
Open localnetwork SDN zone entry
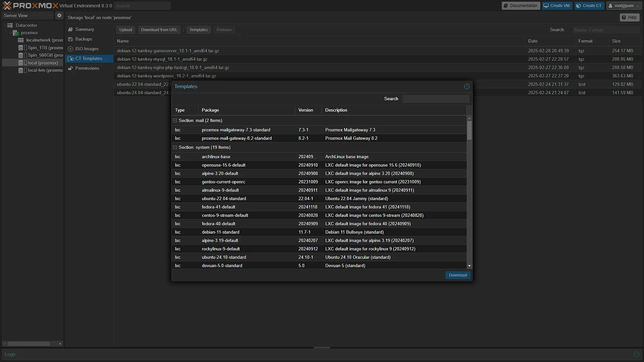tap(41, 40)
